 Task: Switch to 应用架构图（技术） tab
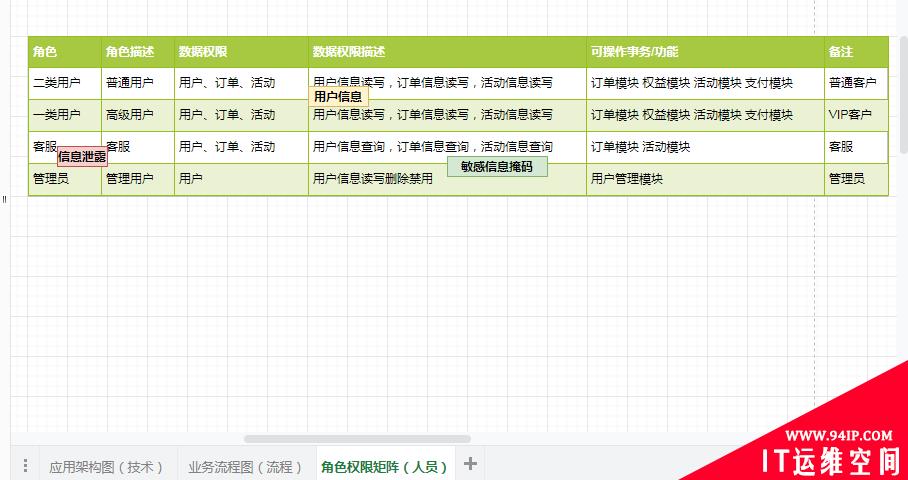click(107, 467)
